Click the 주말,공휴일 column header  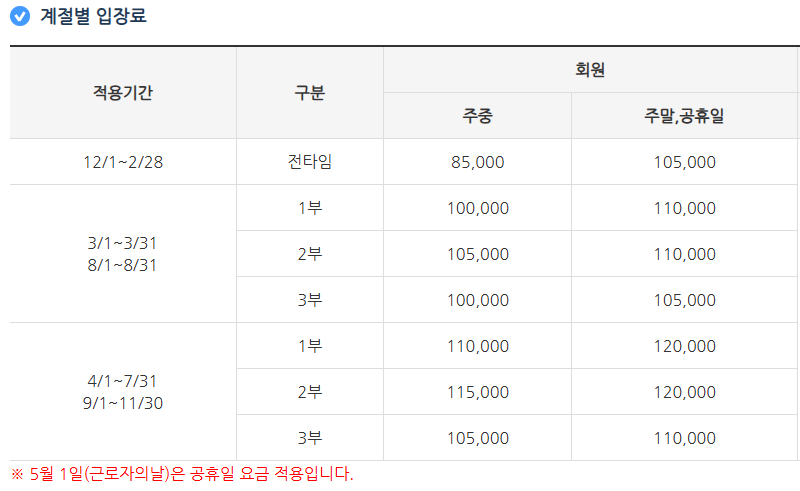point(684,116)
